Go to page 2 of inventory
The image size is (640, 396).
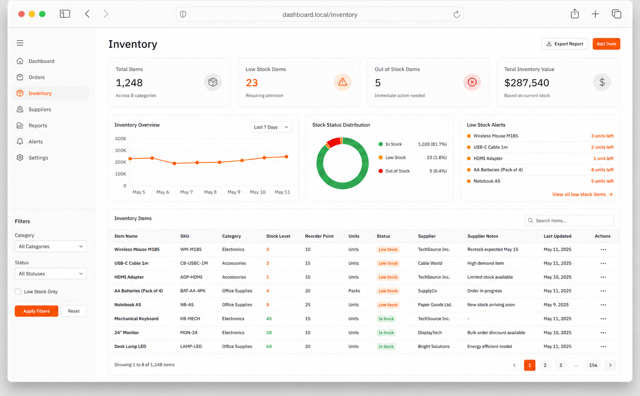[545, 365]
